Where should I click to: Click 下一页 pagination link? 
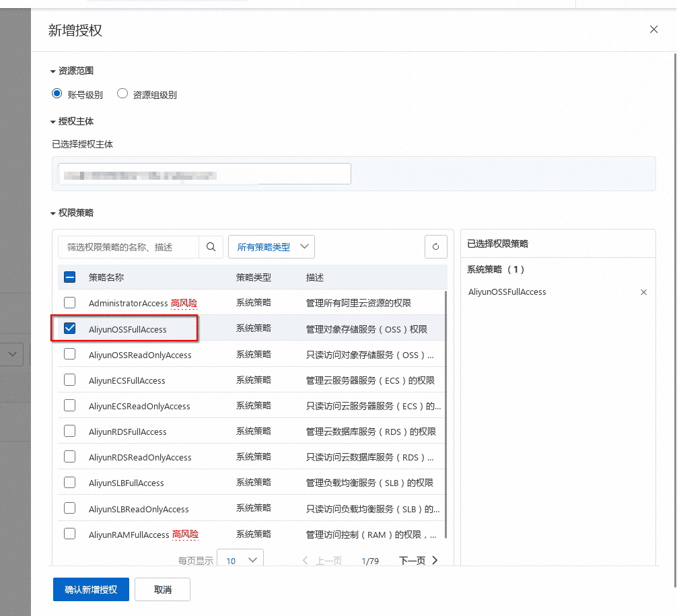click(x=412, y=561)
